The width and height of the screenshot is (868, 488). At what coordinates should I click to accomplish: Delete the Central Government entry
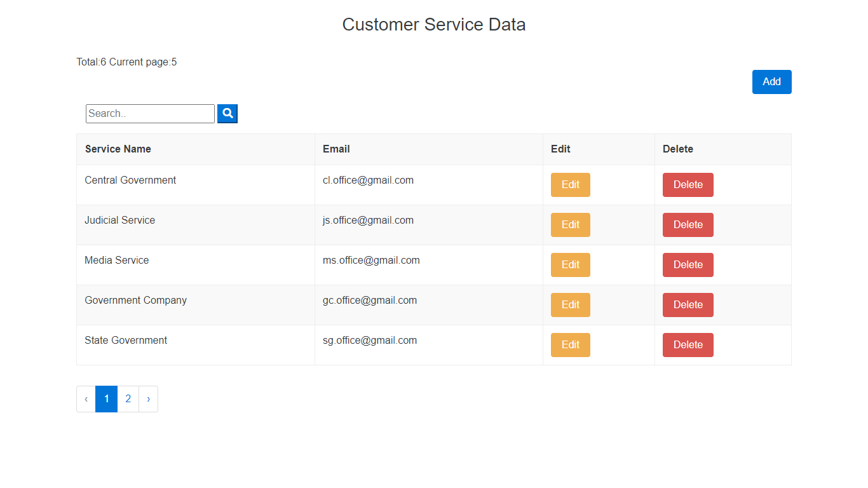point(688,185)
